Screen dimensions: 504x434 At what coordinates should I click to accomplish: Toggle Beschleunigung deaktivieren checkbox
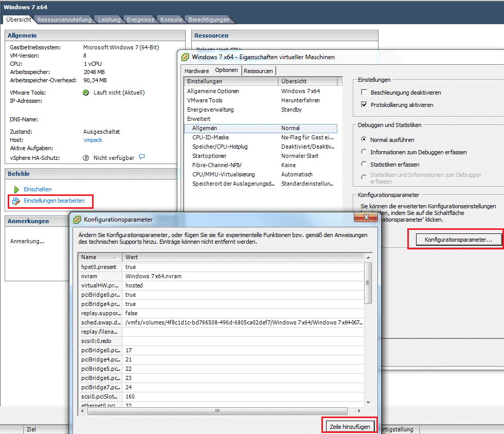coord(364,92)
